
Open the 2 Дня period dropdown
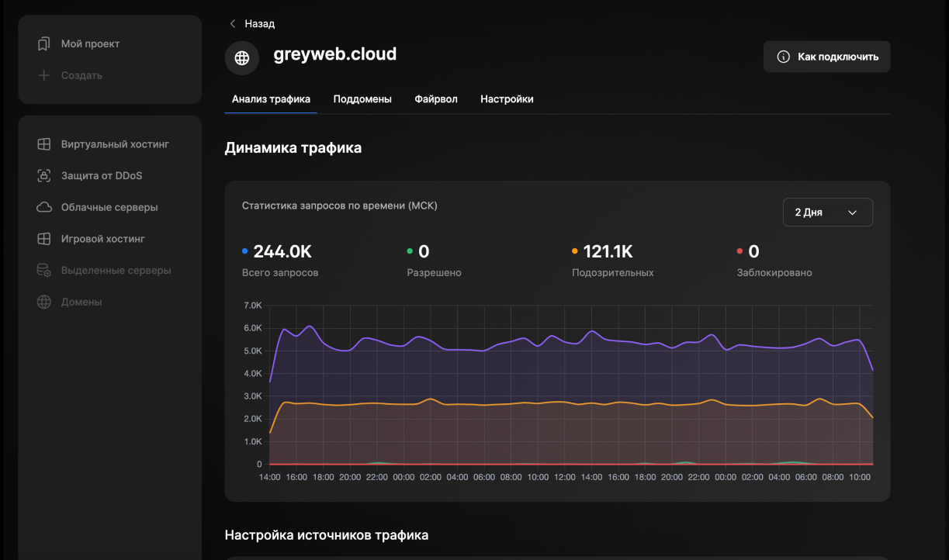click(x=827, y=213)
